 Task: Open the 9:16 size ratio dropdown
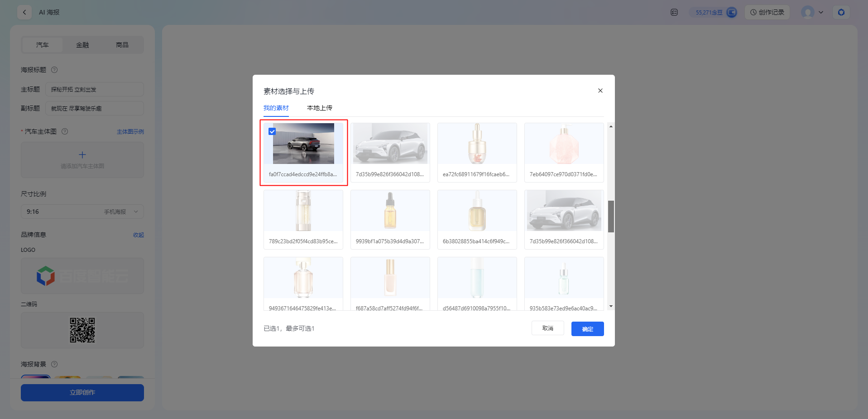(x=82, y=212)
